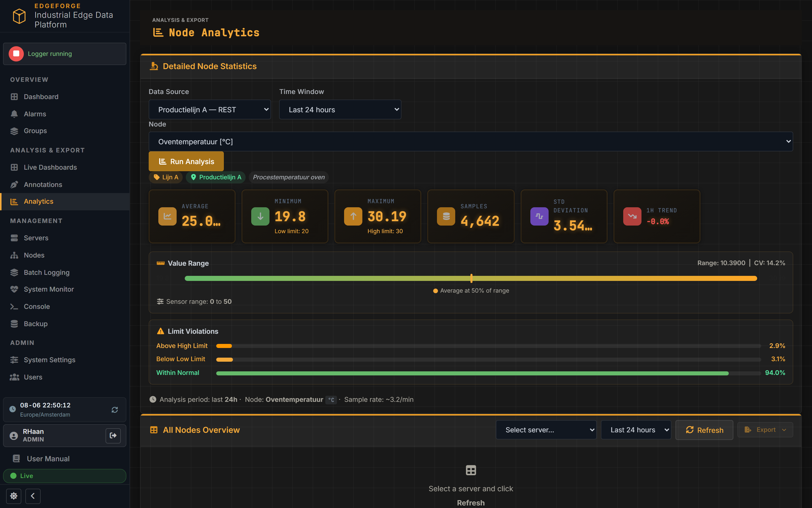
Task: Click the 1H Trend red icon
Action: tap(632, 216)
